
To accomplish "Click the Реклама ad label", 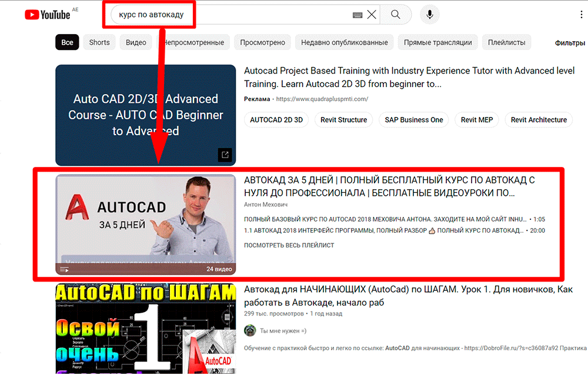I will point(257,99).
